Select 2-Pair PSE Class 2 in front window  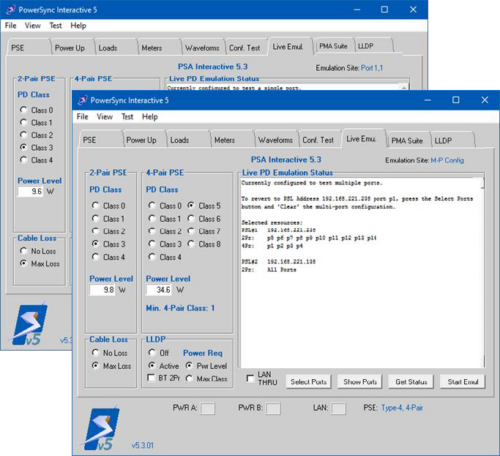(95, 231)
